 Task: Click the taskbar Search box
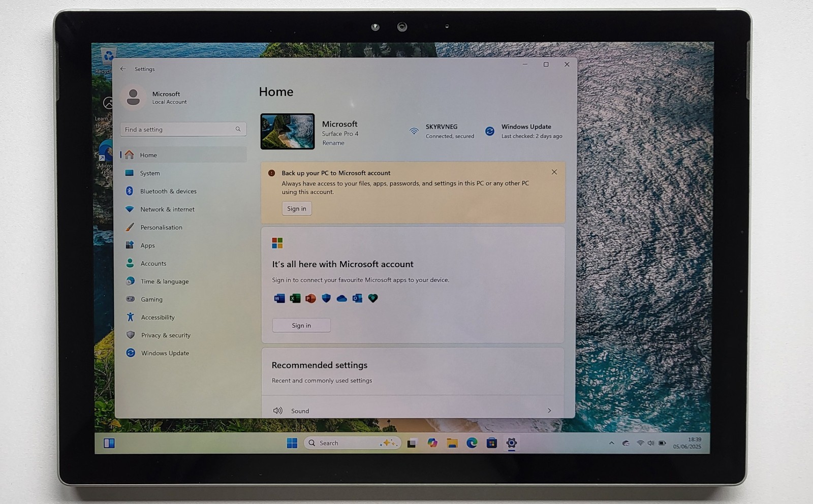coord(353,443)
